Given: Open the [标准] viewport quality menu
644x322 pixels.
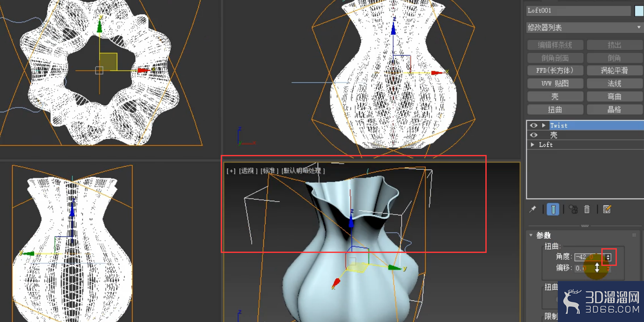Looking at the screenshot, I should (269, 171).
